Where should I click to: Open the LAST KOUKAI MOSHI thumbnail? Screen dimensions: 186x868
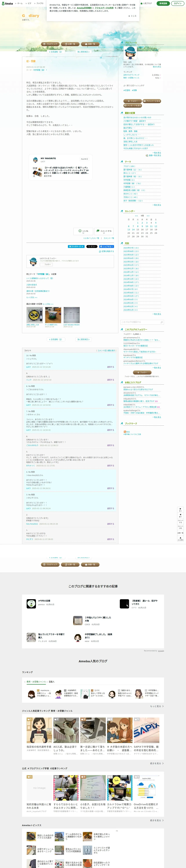coord(72,315)
